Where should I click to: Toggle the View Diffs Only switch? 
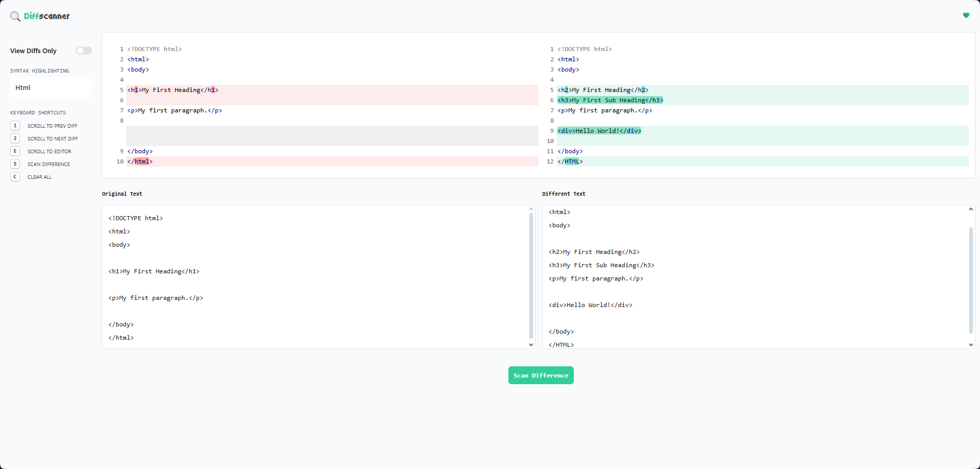84,51
